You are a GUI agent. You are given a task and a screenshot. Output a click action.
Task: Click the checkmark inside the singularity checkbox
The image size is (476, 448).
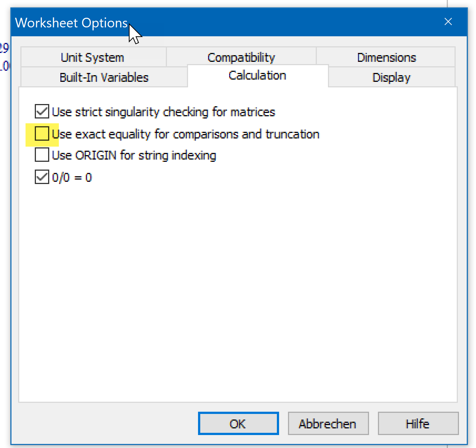tap(42, 111)
